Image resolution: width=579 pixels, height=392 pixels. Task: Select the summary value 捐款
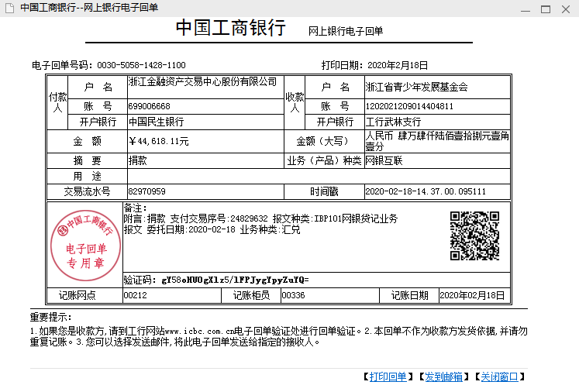pos(137,160)
